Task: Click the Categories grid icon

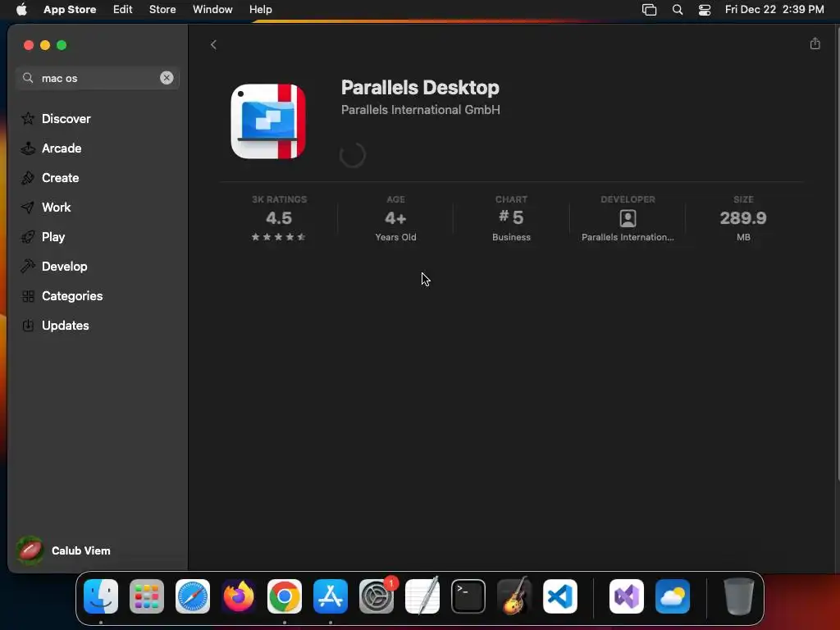Action: [28, 295]
